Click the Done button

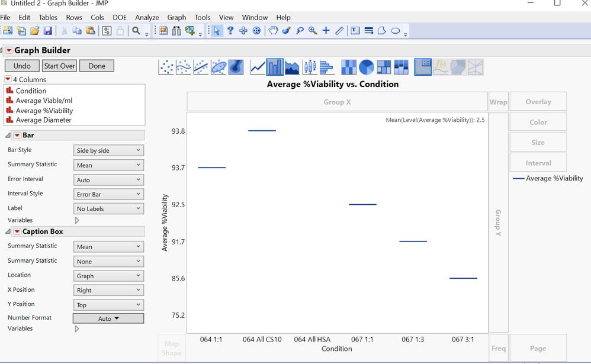(x=97, y=65)
